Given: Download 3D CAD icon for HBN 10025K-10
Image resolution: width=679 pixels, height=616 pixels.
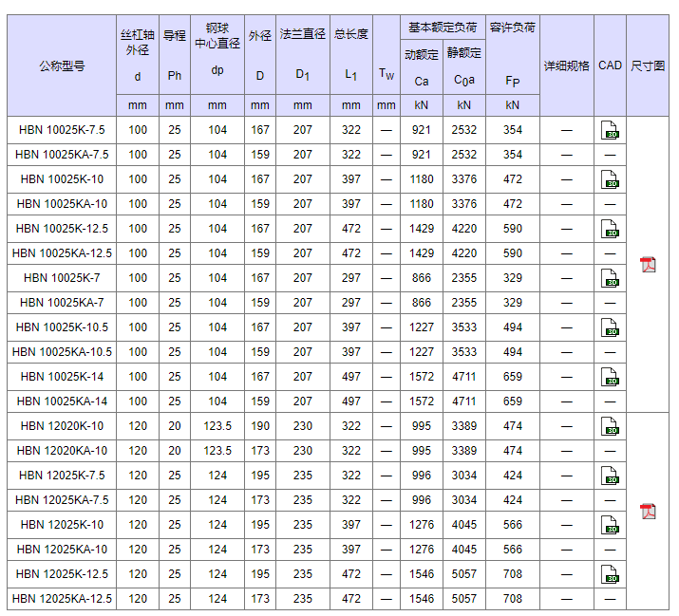Looking at the screenshot, I should 610,179.
